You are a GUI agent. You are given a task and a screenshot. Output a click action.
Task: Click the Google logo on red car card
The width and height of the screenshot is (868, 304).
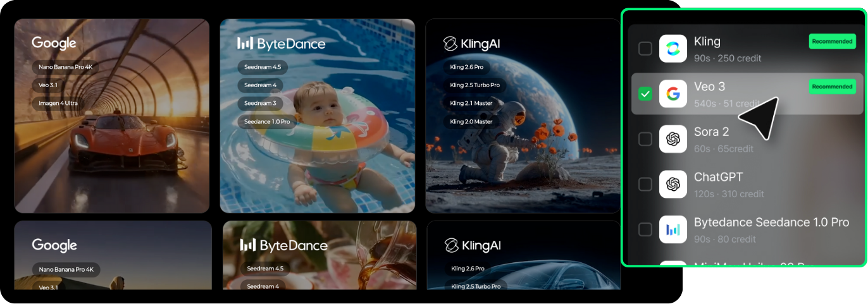click(54, 43)
